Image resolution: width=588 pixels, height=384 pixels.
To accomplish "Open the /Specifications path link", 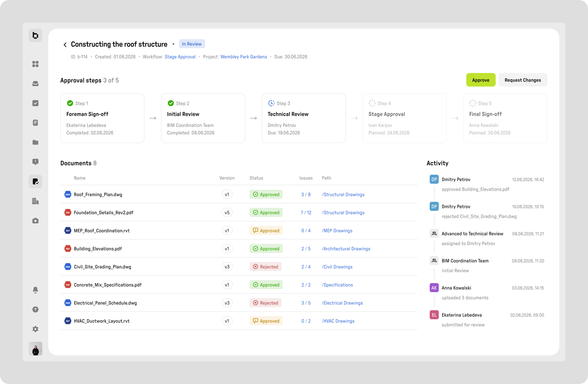I will [337, 285].
